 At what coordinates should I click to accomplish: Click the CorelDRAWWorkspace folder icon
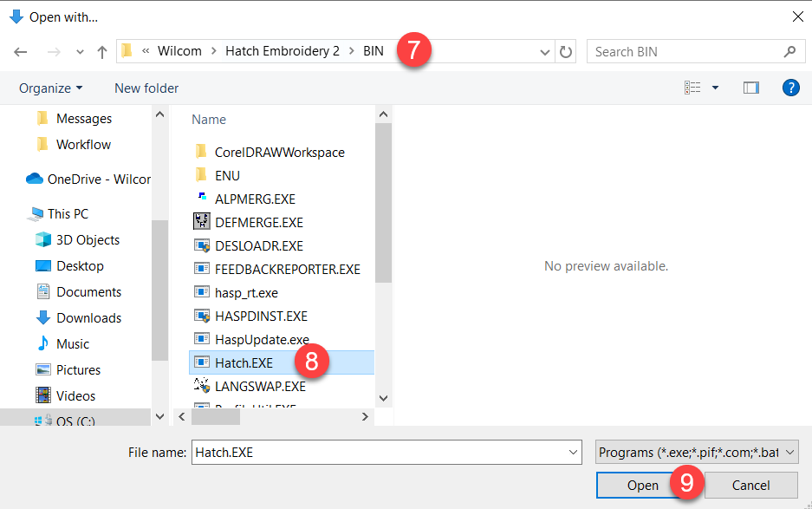pyautogui.click(x=201, y=152)
